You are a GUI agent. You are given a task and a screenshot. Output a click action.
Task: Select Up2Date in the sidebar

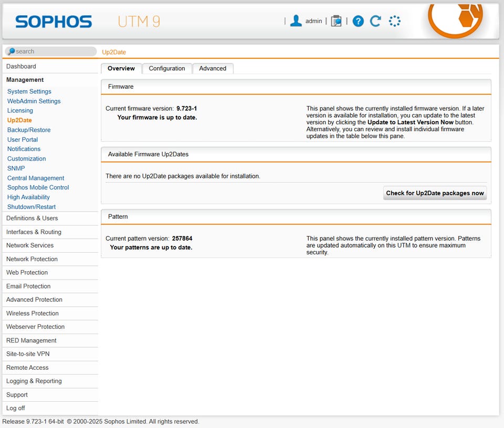(x=19, y=120)
